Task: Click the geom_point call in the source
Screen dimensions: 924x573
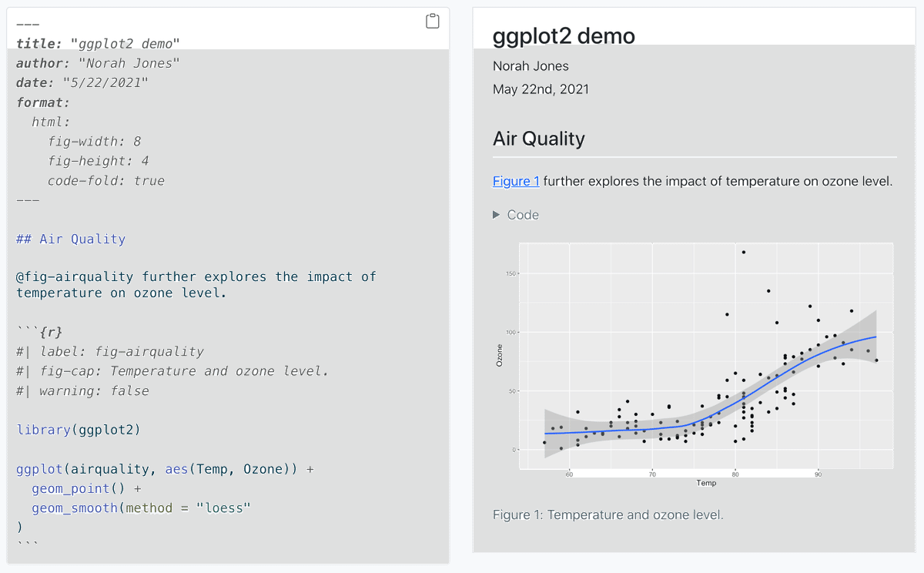Action: point(70,488)
